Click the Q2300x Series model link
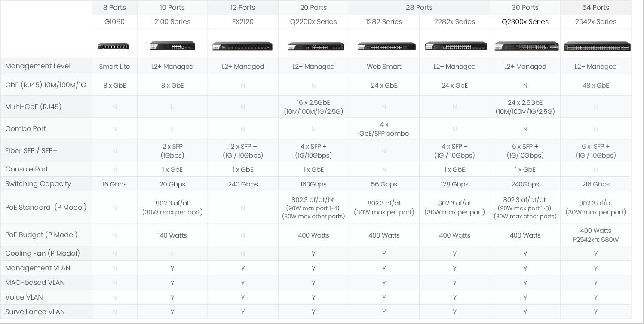This screenshot has width=644, height=324. [x=525, y=22]
